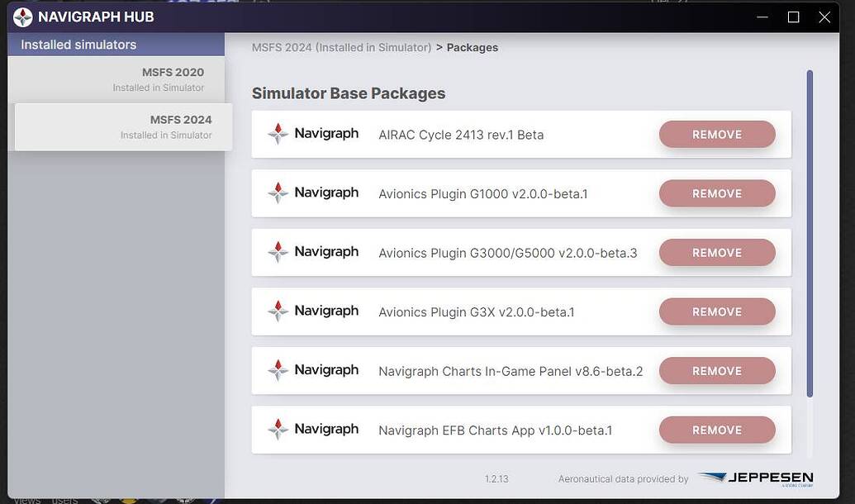
Task: Remove the Avionics Plugin G1000 package
Action: point(716,193)
